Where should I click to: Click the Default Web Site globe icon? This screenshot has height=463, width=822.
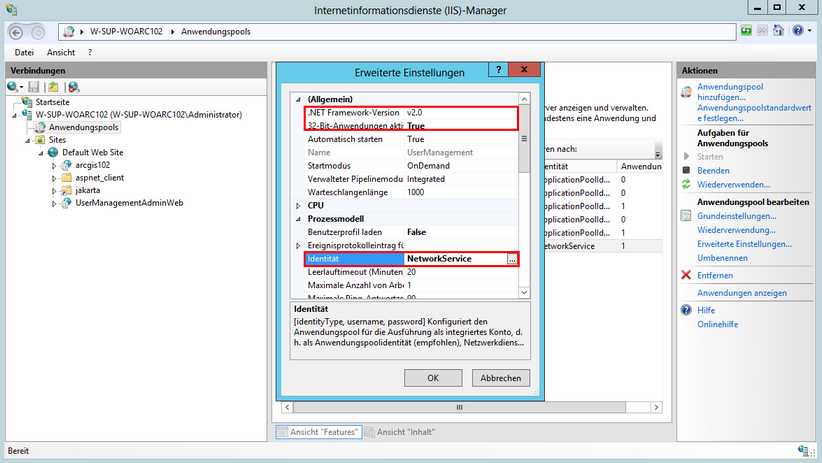tap(53, 152)
